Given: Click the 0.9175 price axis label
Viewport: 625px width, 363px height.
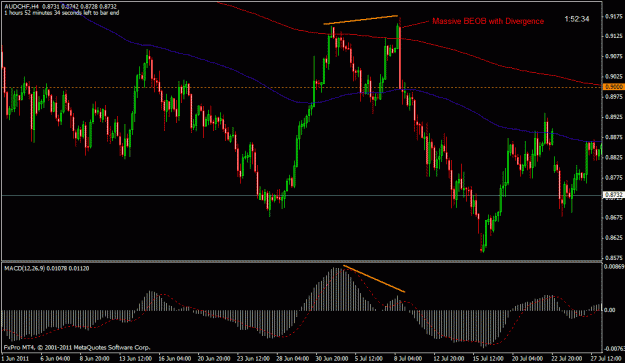Looking at the screenshot, I should click(614, 17).
